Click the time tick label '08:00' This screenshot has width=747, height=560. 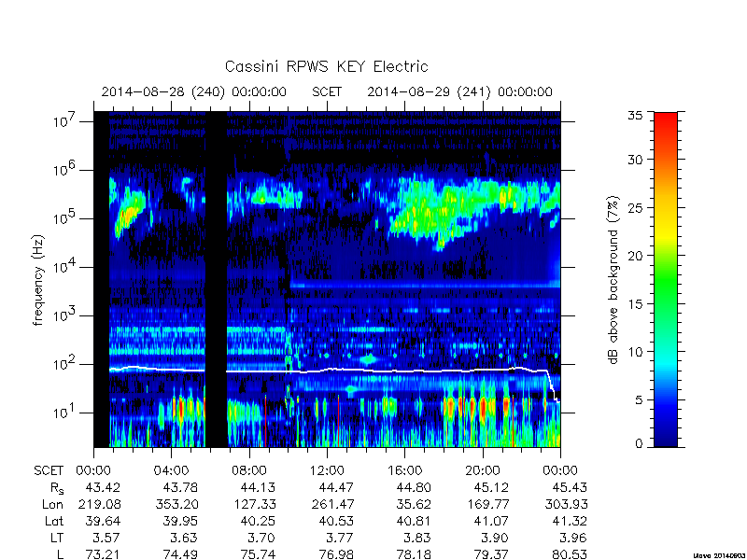249,471
